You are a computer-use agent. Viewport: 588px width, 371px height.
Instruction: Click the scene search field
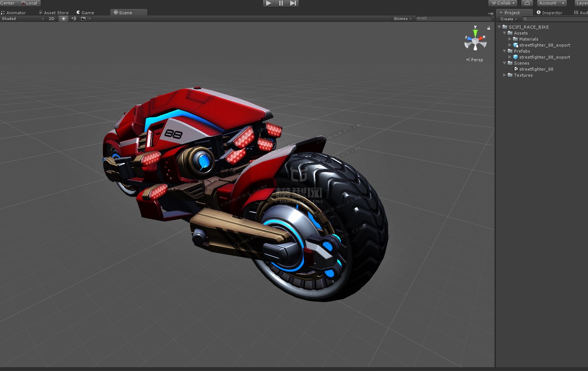click(453, 18)
